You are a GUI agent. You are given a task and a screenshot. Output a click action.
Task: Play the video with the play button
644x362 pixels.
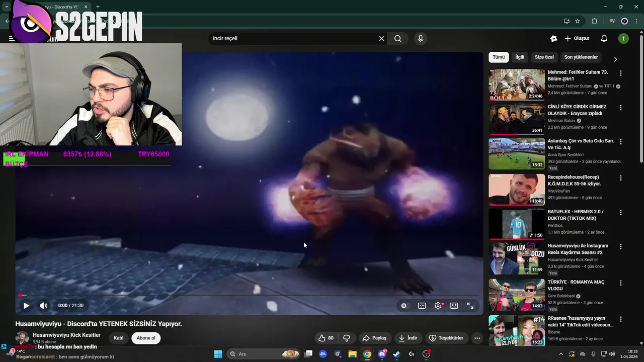(x=26, y=305)
